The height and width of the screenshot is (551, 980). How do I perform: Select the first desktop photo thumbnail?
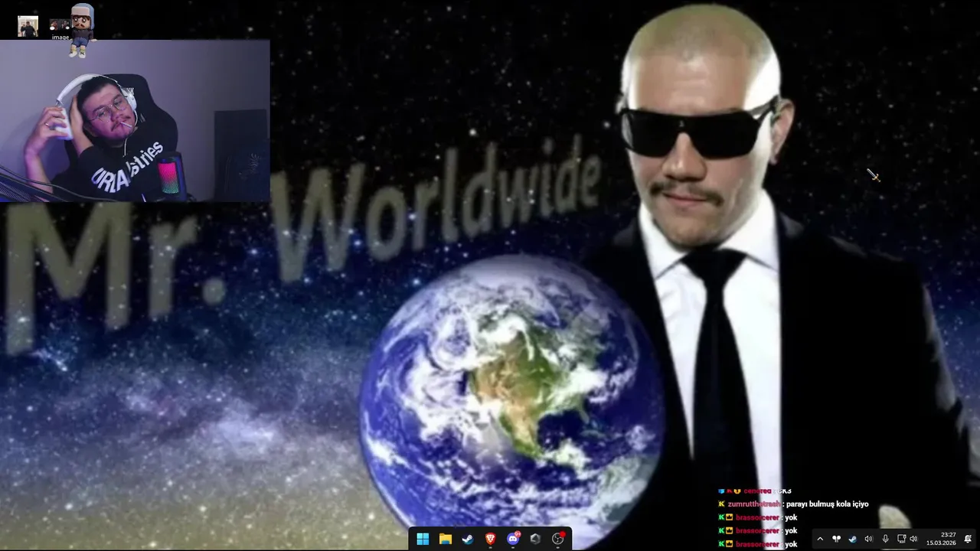pos(28,26)
